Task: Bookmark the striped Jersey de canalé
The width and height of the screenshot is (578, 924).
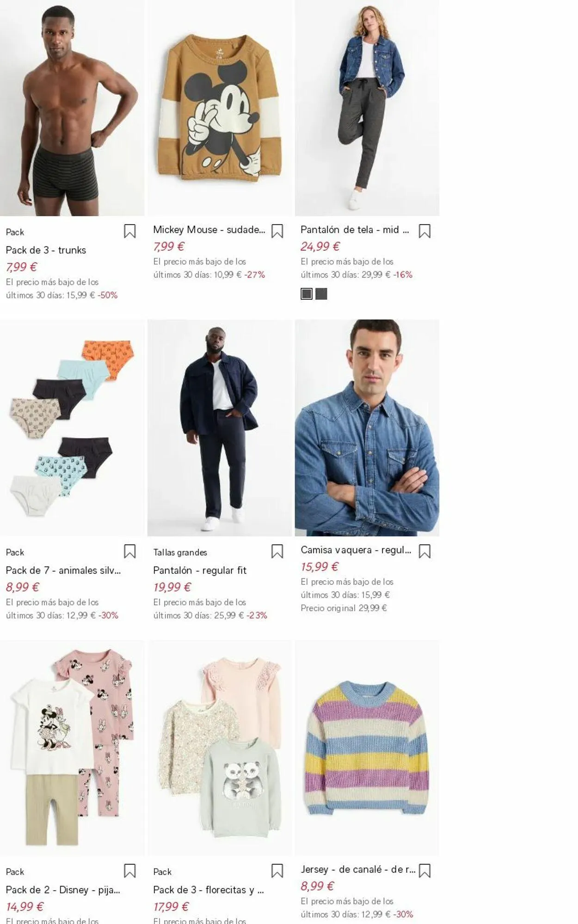Action: (424, 871)
